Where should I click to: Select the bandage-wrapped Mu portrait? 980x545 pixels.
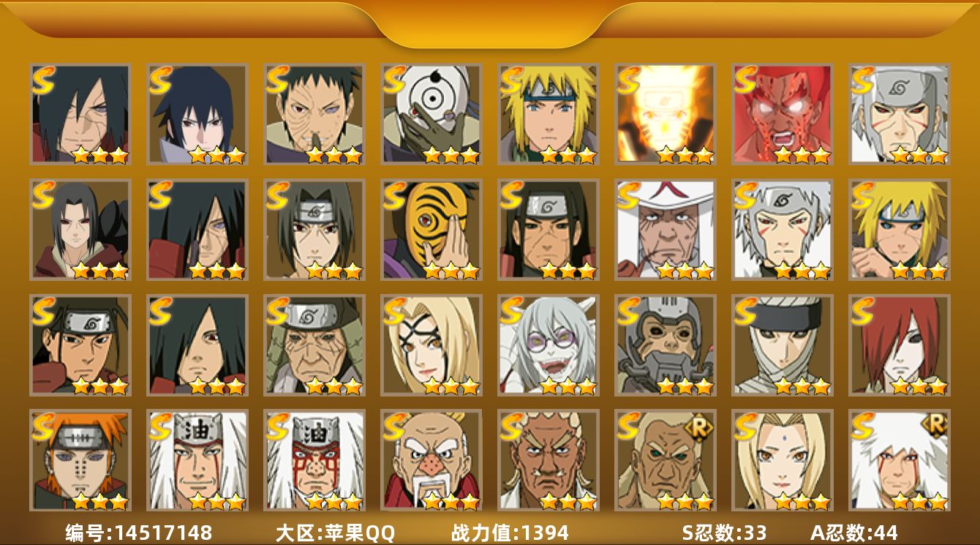click(x=782, y=345)
